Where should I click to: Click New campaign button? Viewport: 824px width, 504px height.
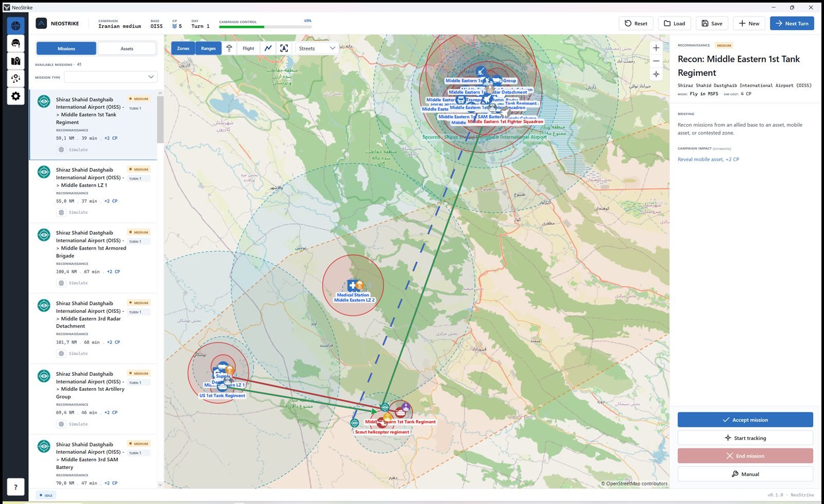coord(749,23)
